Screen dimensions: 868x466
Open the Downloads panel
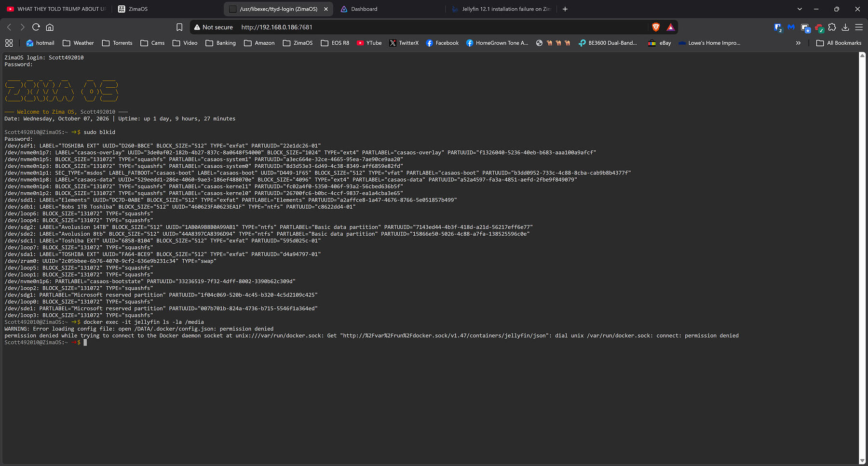pos(845,27)
